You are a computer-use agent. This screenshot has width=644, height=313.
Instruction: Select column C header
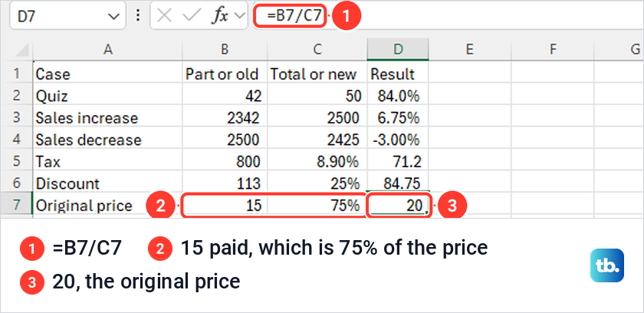[x=317, y=50]
